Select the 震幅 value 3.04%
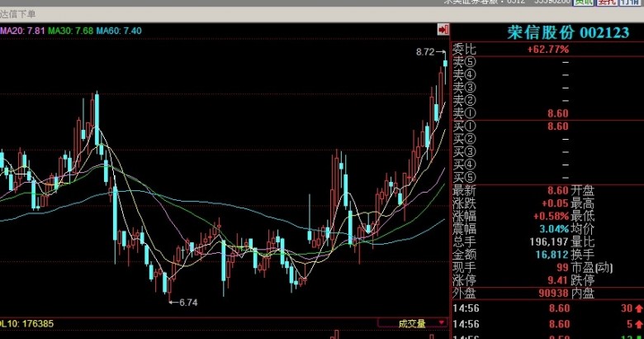 pyautogui.click(x=554, y=229)
